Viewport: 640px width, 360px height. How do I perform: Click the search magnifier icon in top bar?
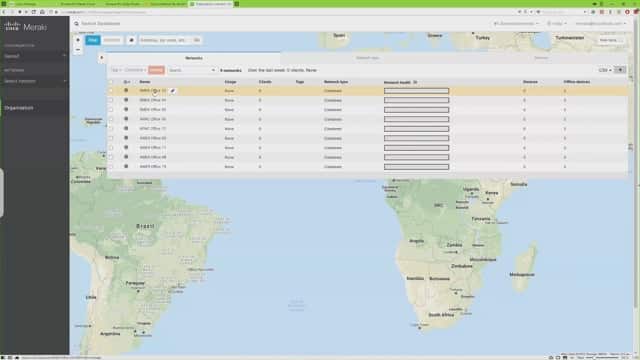(76, 24)
